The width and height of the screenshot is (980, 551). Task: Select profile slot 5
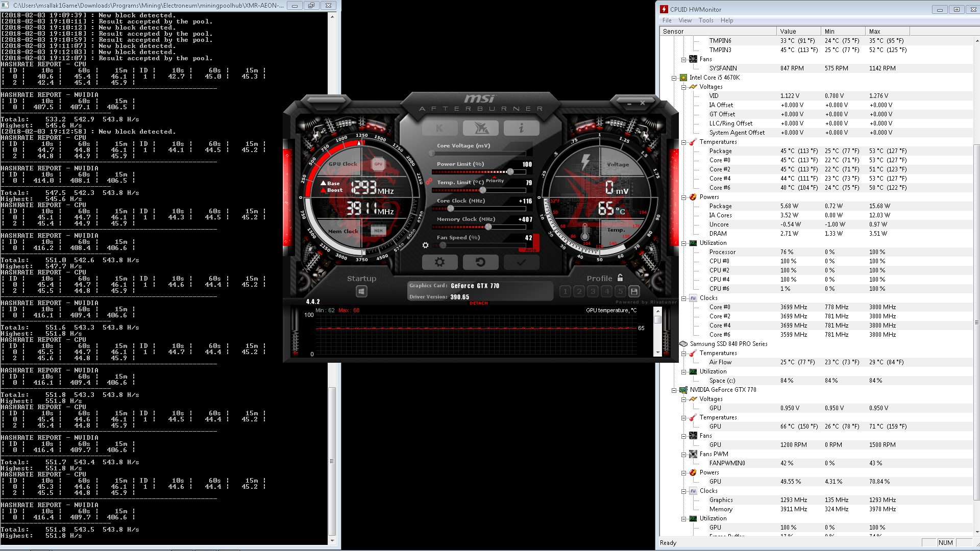tap(620, 291)
